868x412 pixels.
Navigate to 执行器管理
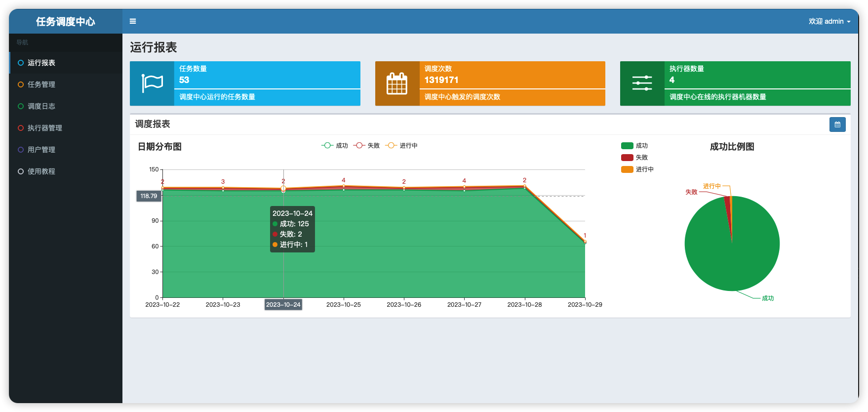click(x=66, y=128)
